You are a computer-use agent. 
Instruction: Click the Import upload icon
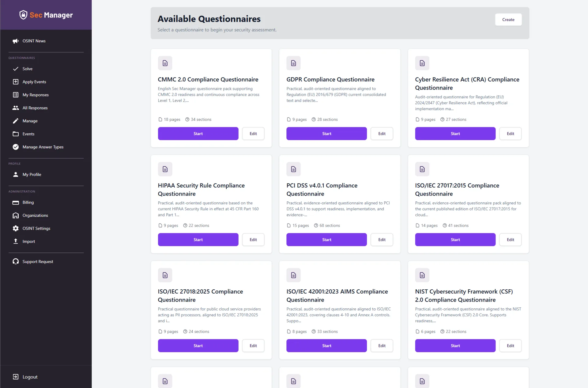click(x=16, y=242)
